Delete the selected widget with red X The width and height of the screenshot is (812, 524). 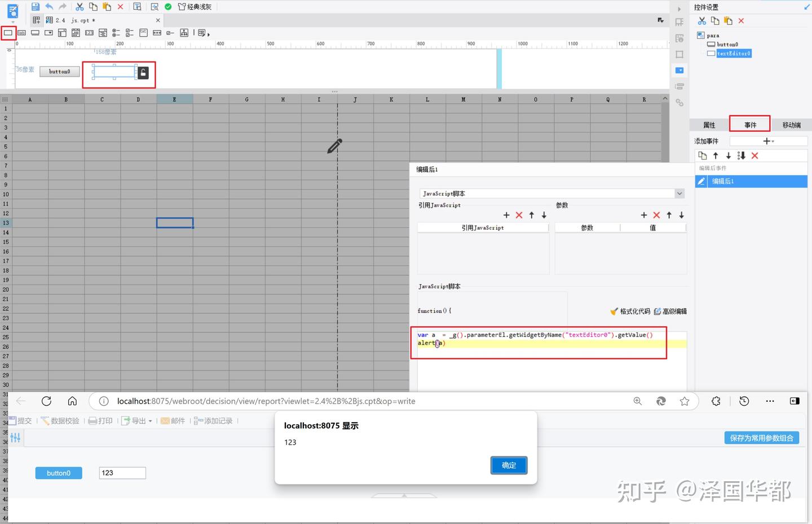click(740, 20)
